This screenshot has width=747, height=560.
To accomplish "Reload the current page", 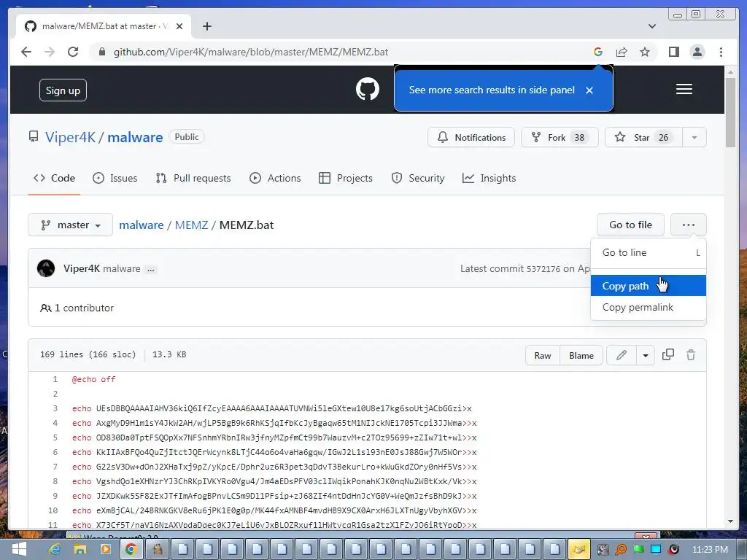I will (x=73, y=52).
